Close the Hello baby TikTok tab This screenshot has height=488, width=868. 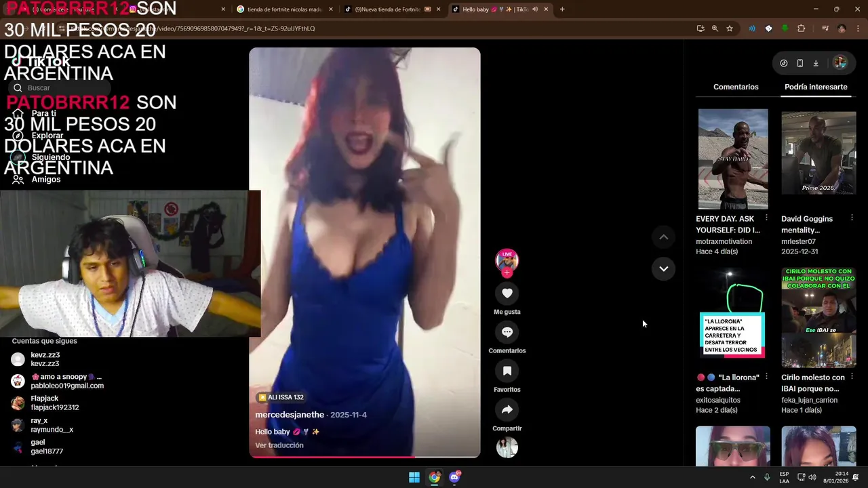point(546,9)
